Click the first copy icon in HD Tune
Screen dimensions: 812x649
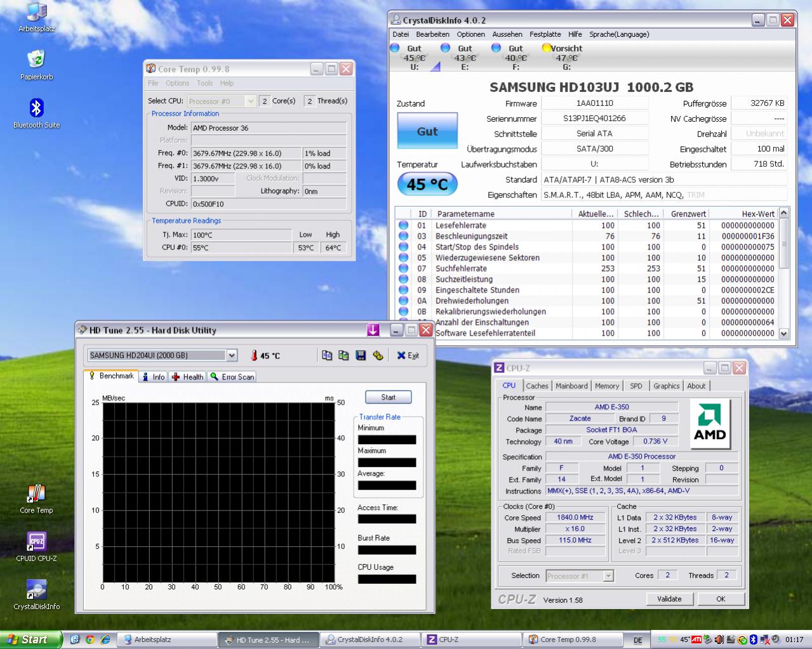coord(327,356)
